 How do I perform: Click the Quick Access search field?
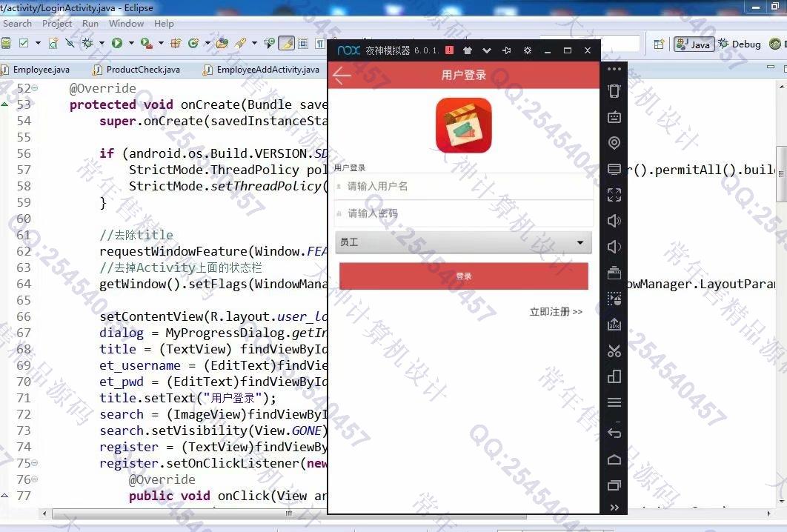click(x=590, y=43)
